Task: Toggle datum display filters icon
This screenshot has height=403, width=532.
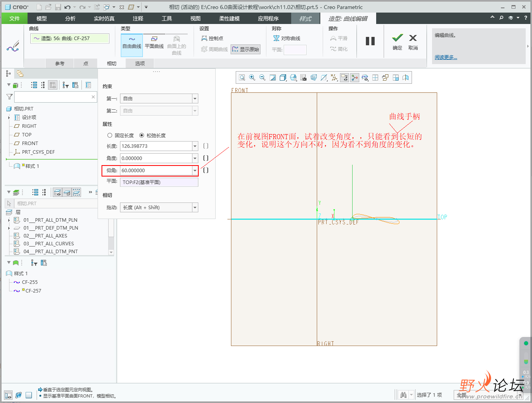Action: coord(334,78)
